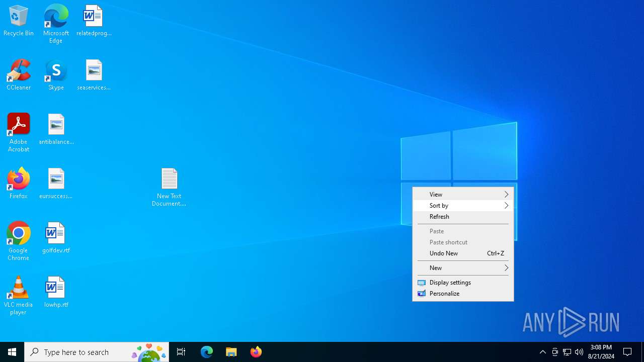644x362 pixels.
Task: Select the Skype desktop shortcut
Action: (56, 75)
